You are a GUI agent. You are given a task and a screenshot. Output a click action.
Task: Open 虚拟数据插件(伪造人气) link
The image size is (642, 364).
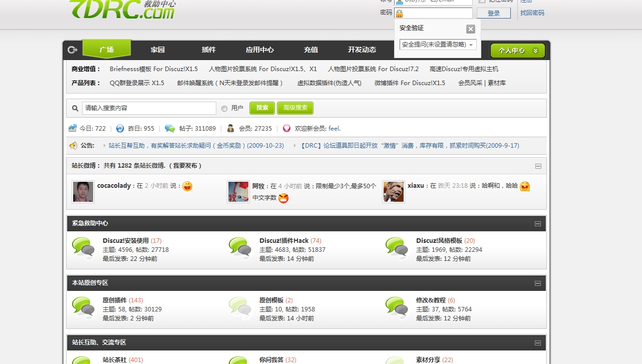click(x=330, y=83)
